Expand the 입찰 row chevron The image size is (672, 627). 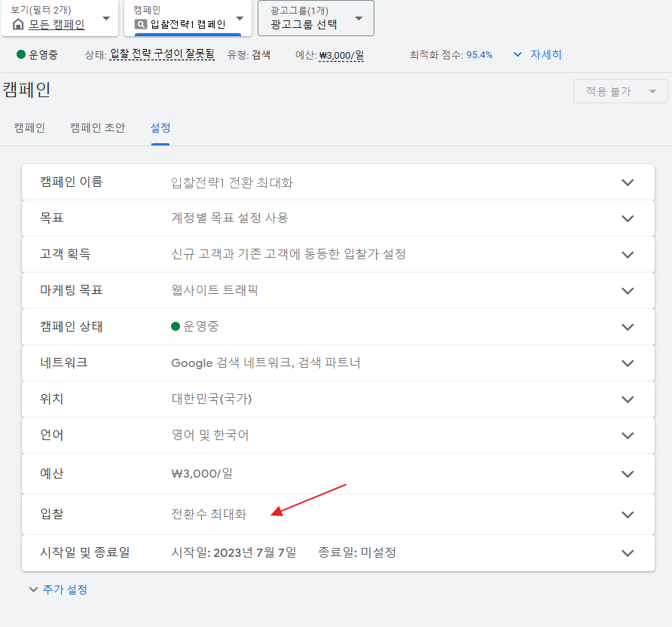tap(627, 515)
